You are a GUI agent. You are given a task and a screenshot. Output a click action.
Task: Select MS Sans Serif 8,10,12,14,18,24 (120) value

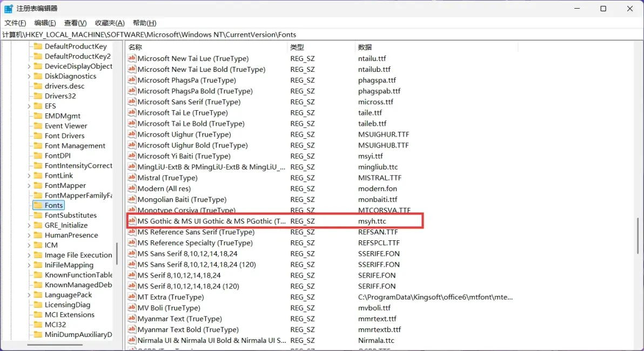(x=197, y=265)
